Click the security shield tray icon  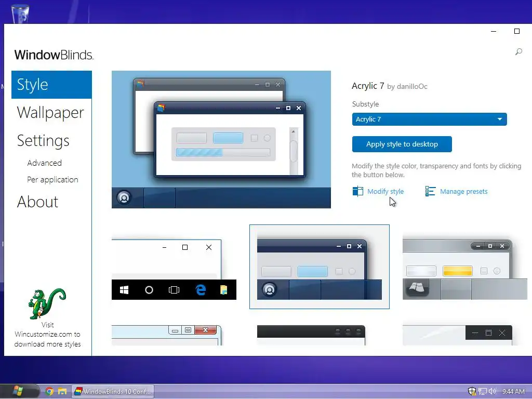click(472, 391)
